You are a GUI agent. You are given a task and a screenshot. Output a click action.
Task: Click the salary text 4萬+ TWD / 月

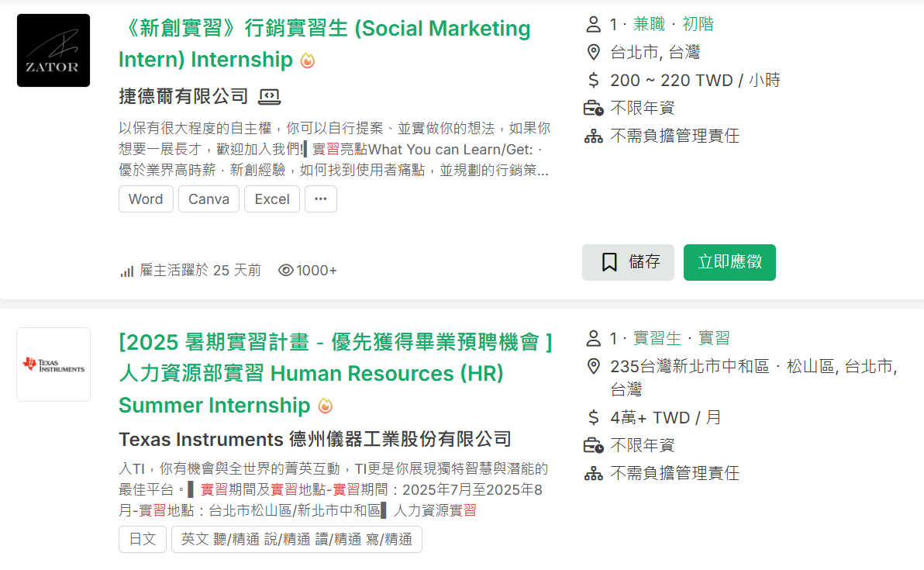click(x=666, y=418)
